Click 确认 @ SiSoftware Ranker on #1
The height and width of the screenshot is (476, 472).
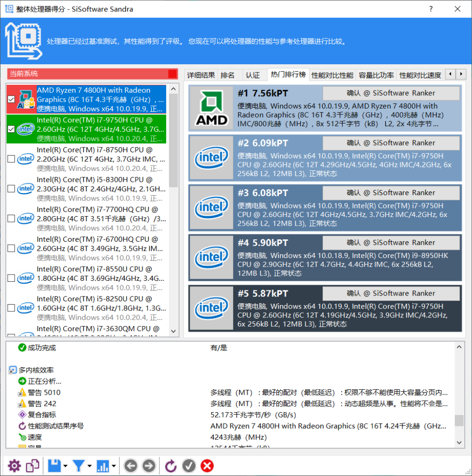click(x=391, y=93)
